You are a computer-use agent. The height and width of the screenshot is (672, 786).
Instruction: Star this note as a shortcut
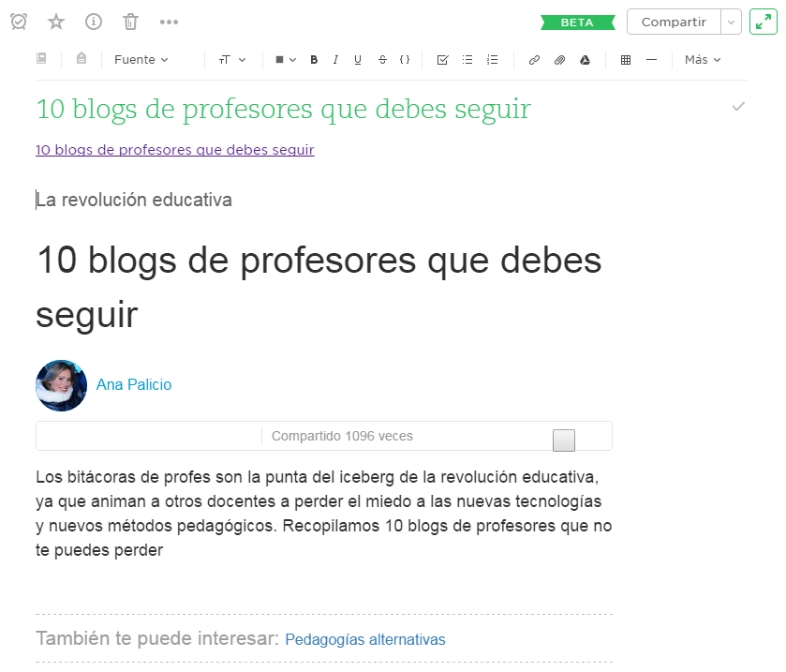[56, 22]
